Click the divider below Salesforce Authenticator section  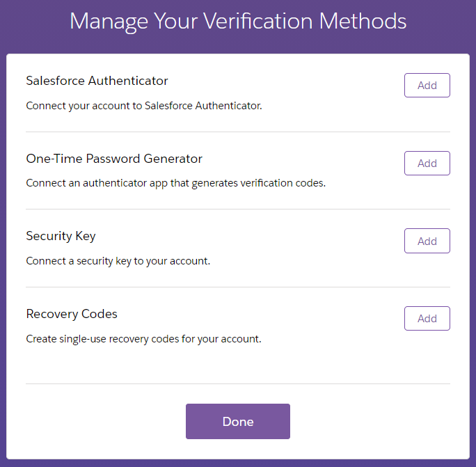point(238,132)
